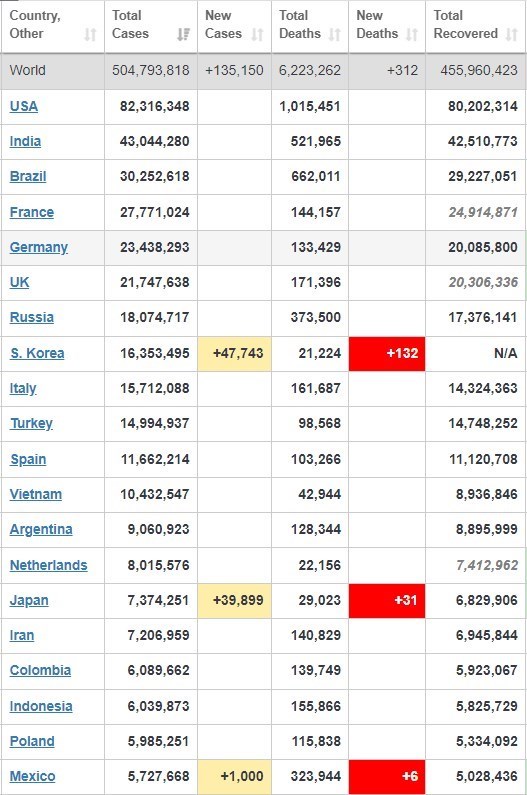Open the Indonesia country link

pyautogui.click(x=41, y=706)
